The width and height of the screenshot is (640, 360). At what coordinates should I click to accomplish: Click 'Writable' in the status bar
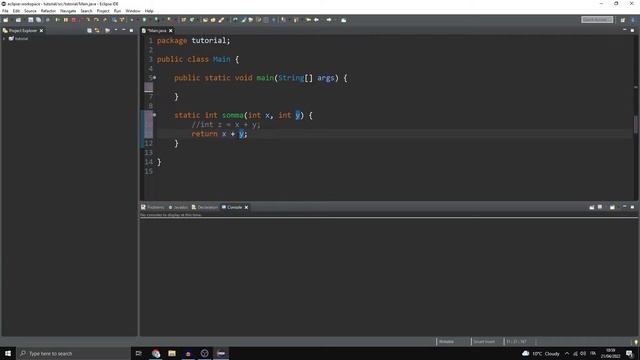click(446, 342)
